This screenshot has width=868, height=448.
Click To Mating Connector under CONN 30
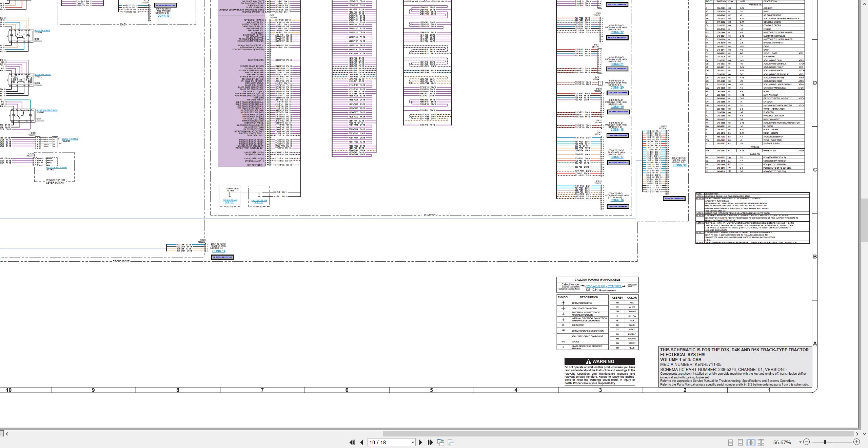[674, 199]
